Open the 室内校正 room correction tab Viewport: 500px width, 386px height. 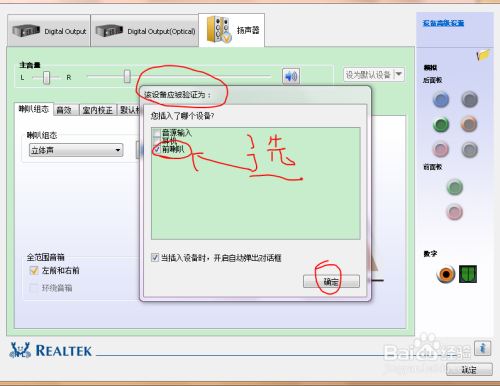(98, 110)
